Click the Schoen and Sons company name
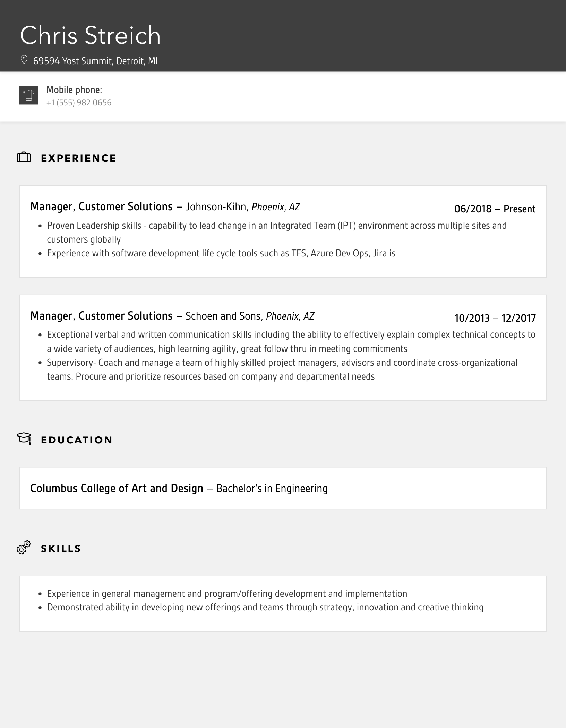 tap(223, 316)
